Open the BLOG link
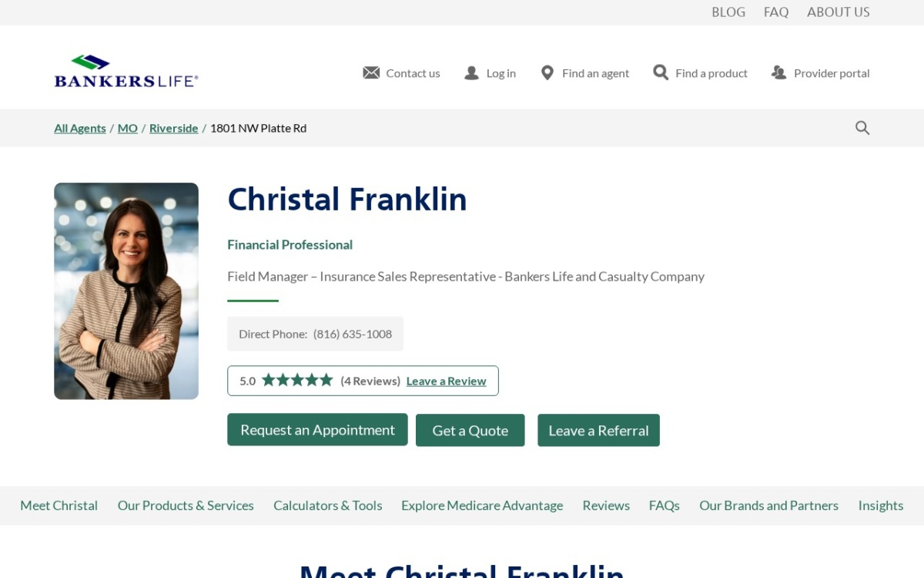924x578 pixels. tap(728, 12)
